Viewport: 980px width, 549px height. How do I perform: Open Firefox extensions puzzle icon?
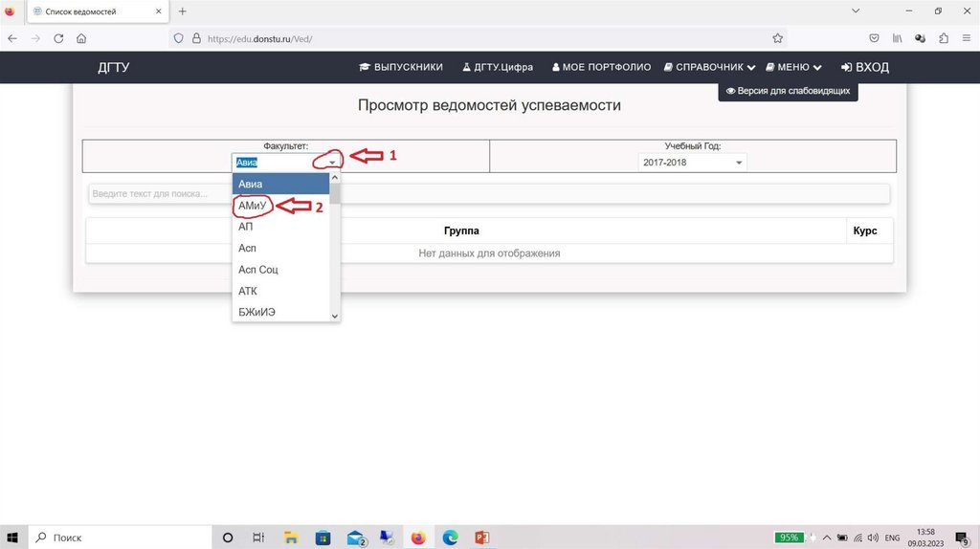[944, 38]
